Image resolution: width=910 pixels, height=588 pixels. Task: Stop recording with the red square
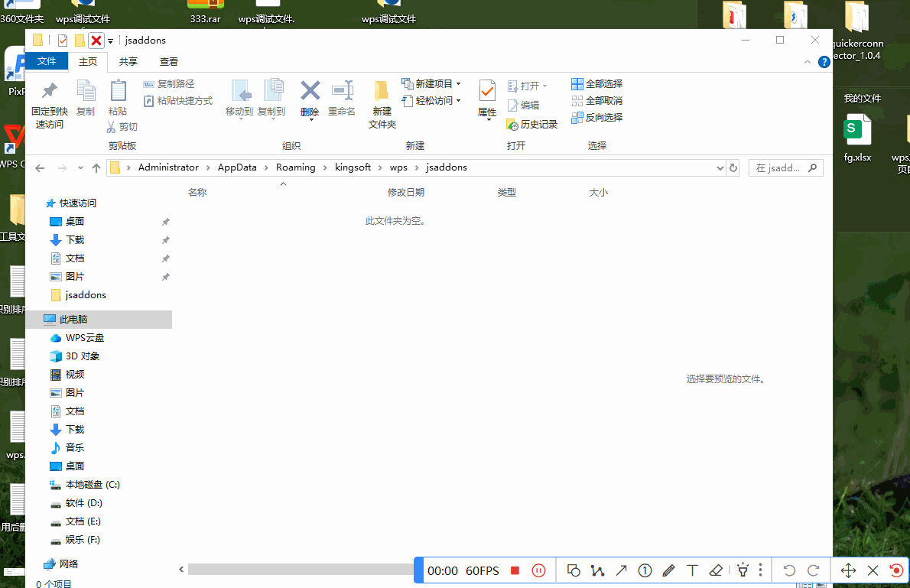click(x=515, y=570)
